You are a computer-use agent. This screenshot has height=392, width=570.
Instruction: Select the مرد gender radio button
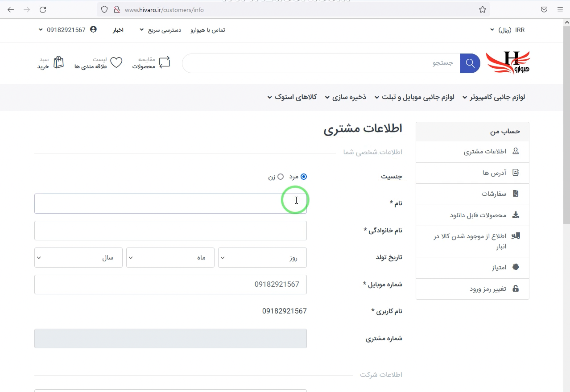(x=304, y=177)
